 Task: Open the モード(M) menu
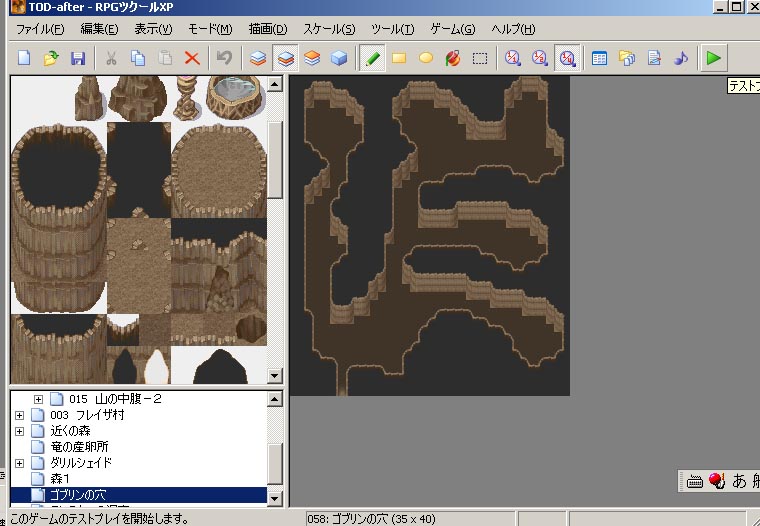[x=210, y=29]
